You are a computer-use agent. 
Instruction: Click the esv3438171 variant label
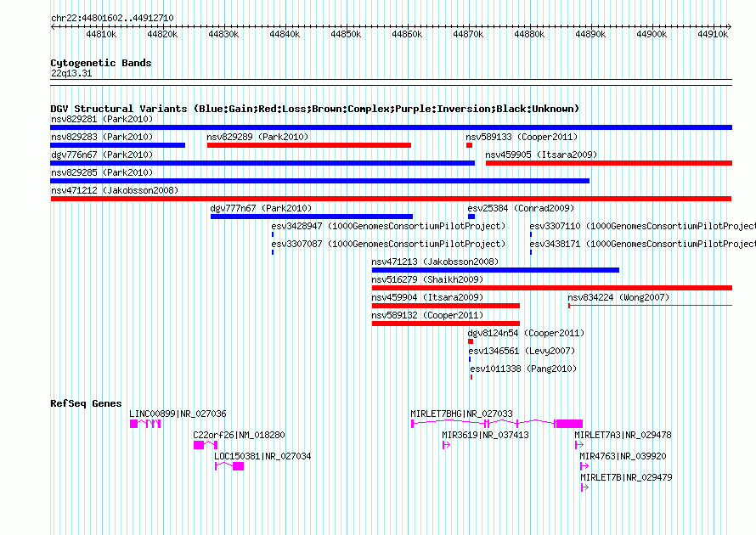[643, 244]
